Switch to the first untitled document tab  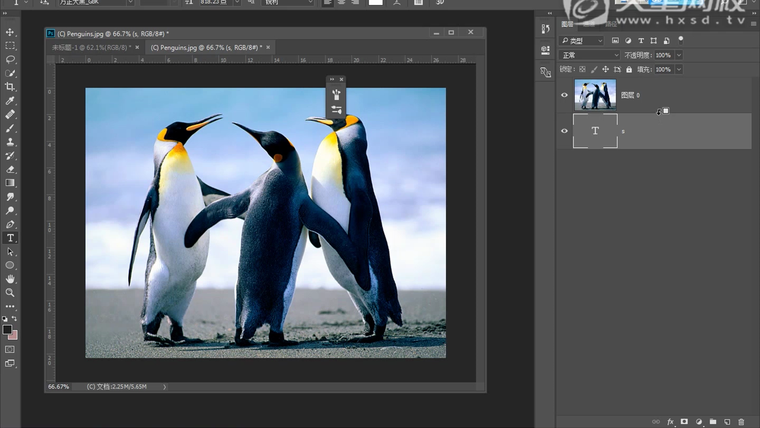92,47
